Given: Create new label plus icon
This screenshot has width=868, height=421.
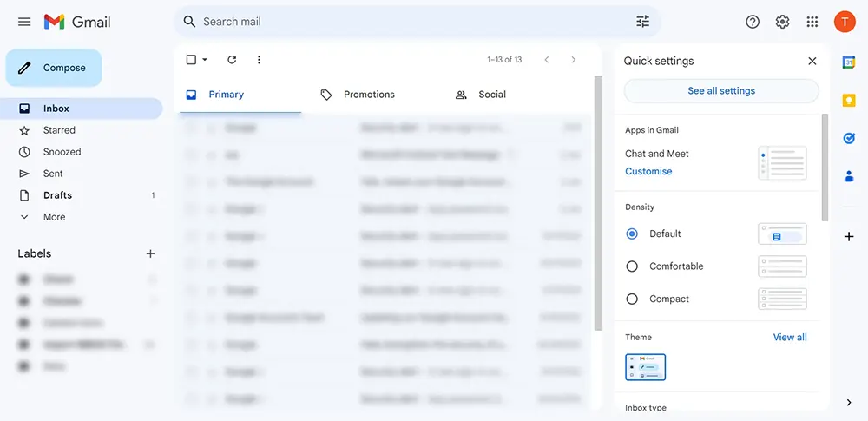Looking at the screenshot, I should click(x=150, y=253).
